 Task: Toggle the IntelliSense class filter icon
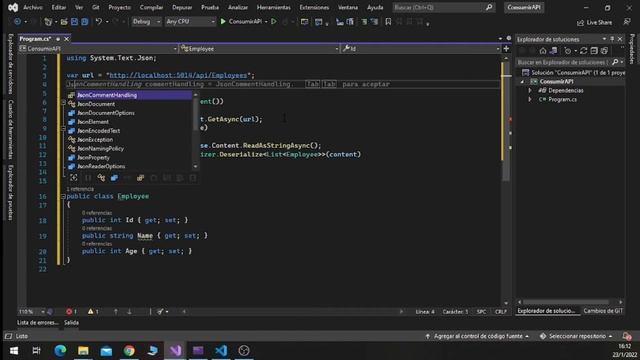pyautogui.click(x=101, y=178)
